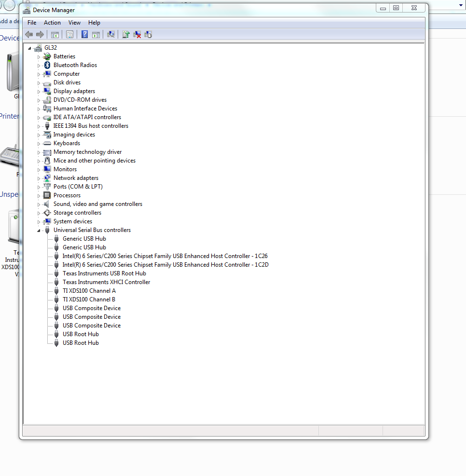Select TI XDS100 Channel B
This screenshot has width=466, height=476.
(x=89, y=299)
